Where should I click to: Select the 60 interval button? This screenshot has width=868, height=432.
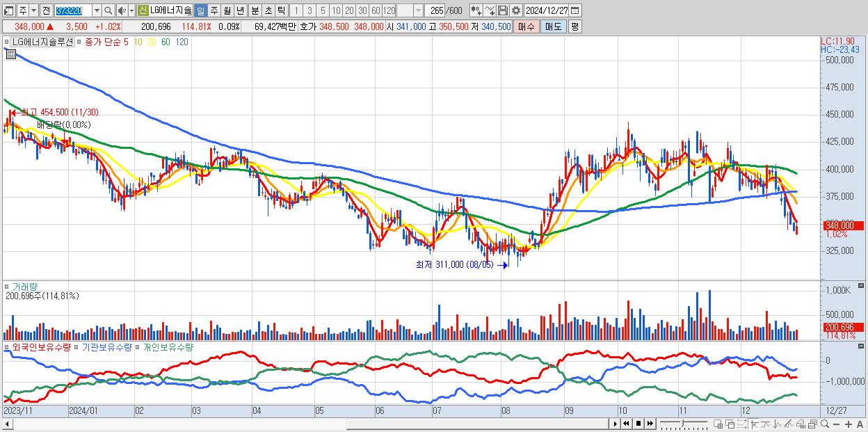coord(376,10)
